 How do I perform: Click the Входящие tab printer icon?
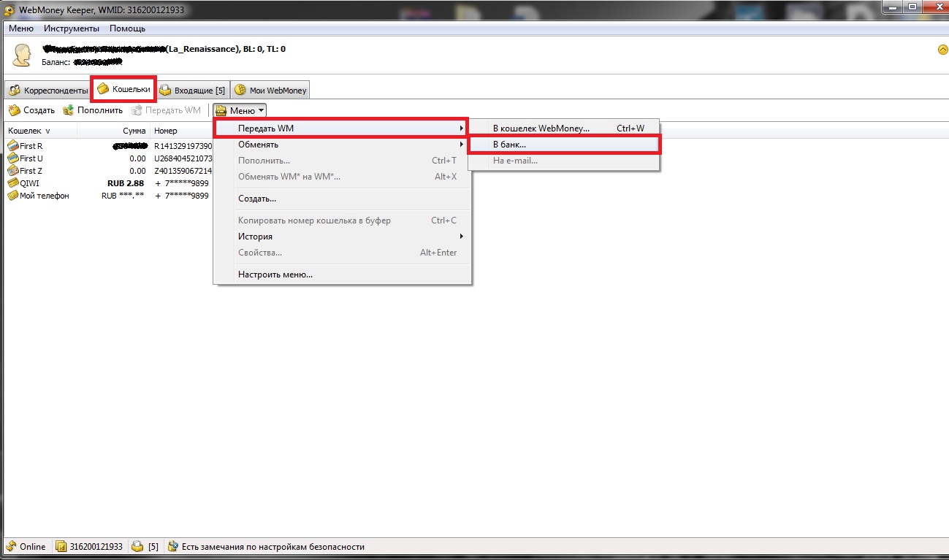(165, 91)
